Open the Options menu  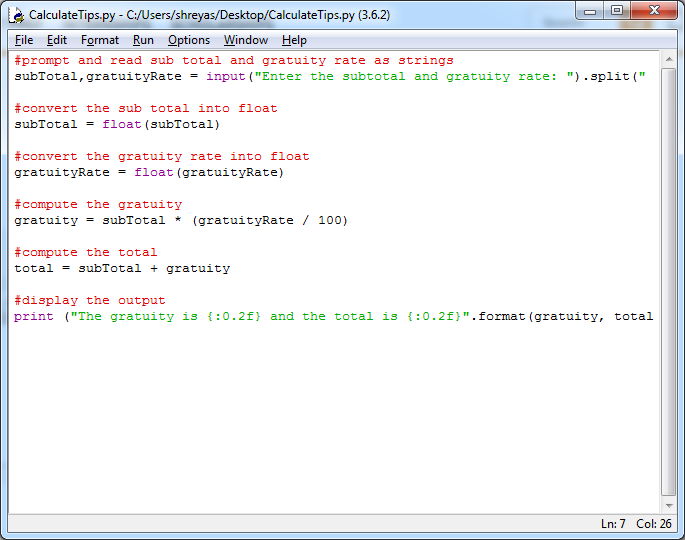[189, 40]
